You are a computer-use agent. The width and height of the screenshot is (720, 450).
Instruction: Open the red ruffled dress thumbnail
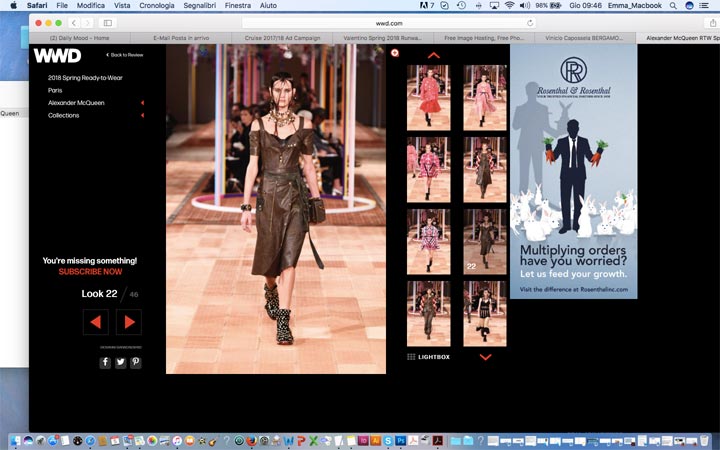point(428,97)
